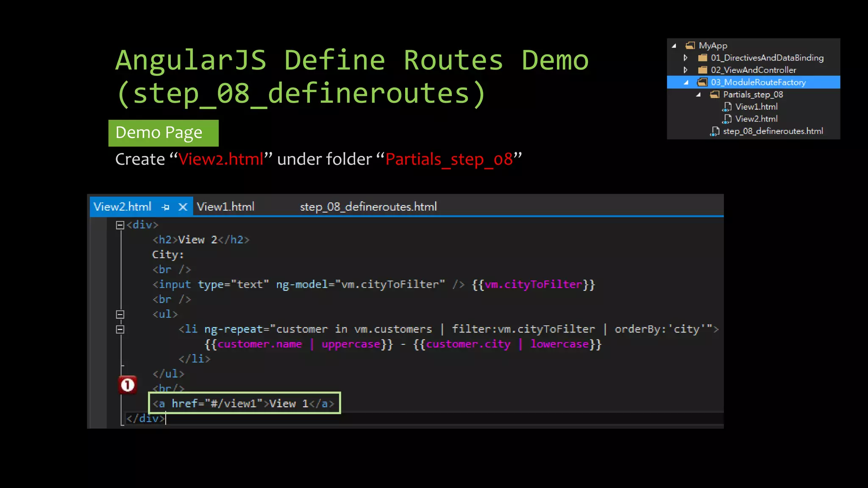Select 01_DirectivesAndDataBinding folder label
Viewport: 868px width, 488px height.
(767, 58)
